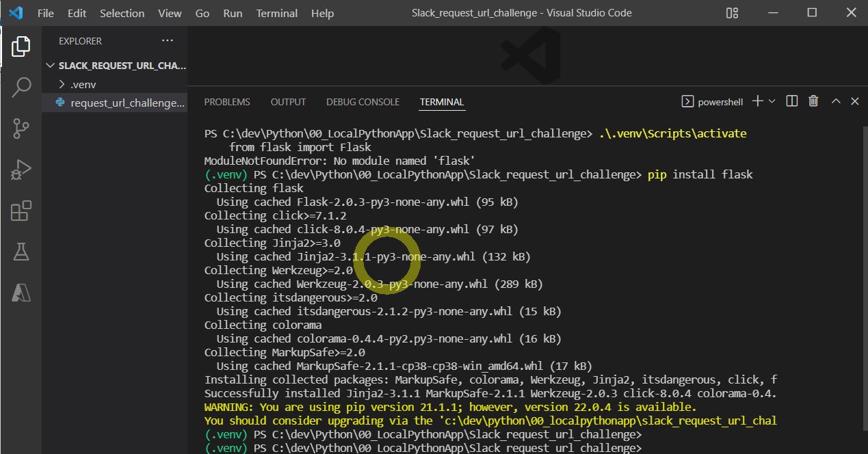Split the terminal pane
The height and width of the screenshot is (454, 868).
tap(792, 101)
